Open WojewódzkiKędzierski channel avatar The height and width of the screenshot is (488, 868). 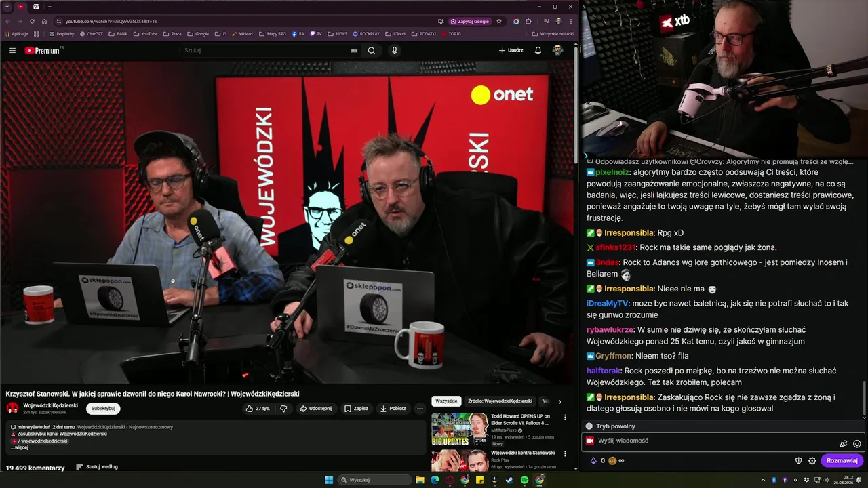coord(12,408)
